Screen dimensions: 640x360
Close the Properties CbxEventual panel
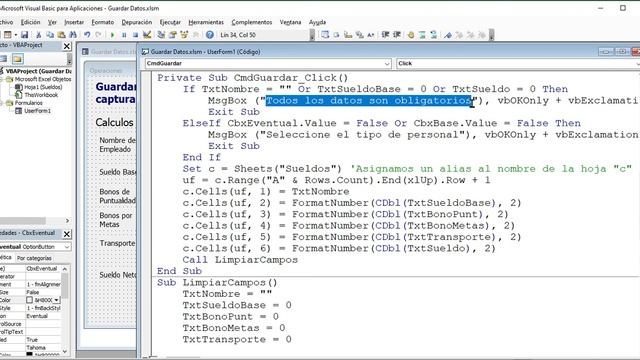point(67,234)
